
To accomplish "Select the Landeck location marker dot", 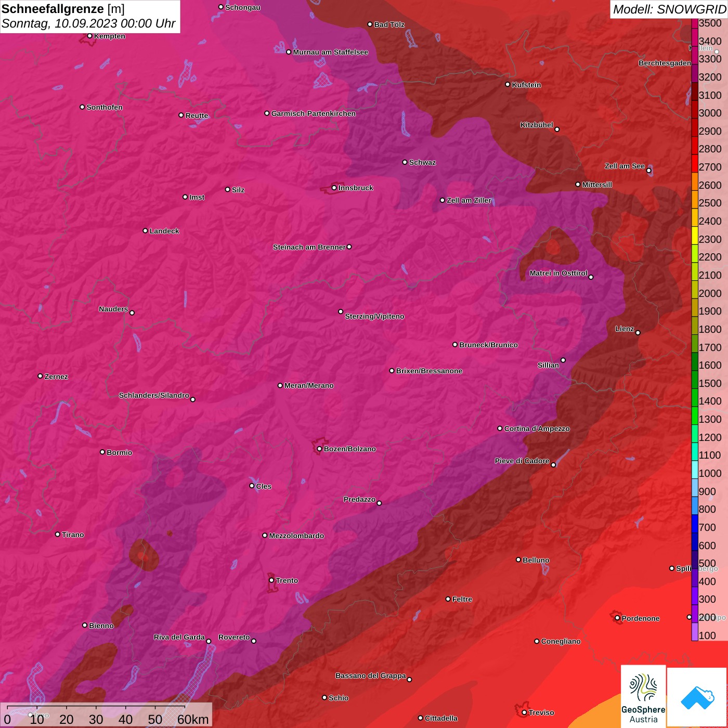I will click(145, 231).
